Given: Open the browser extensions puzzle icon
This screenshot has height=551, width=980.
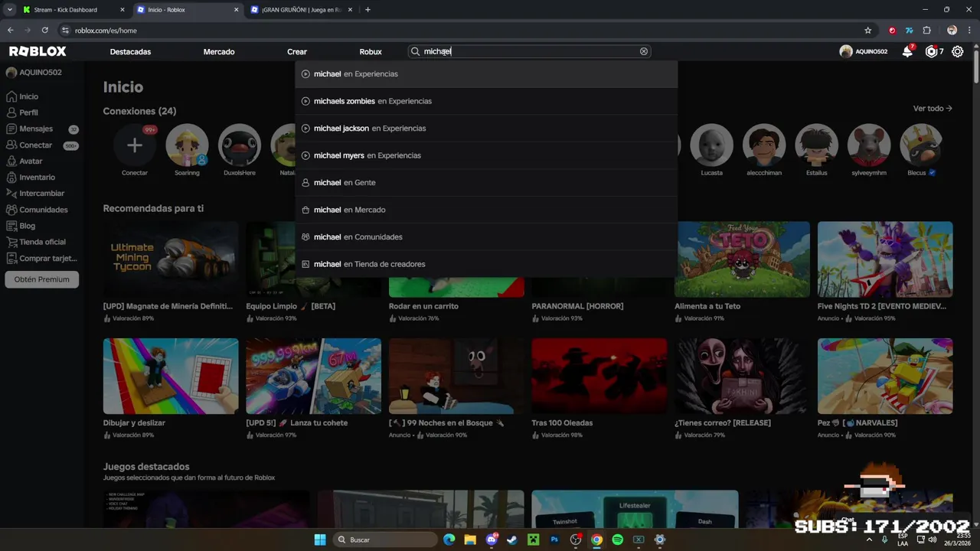Looking at the screenshot, I should (x=926, y=30).
